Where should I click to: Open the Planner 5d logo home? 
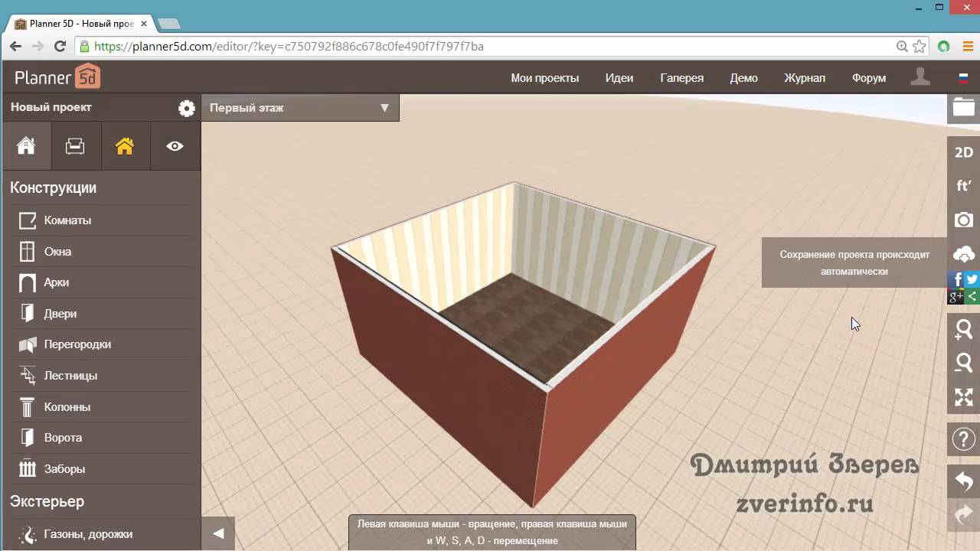57,77
